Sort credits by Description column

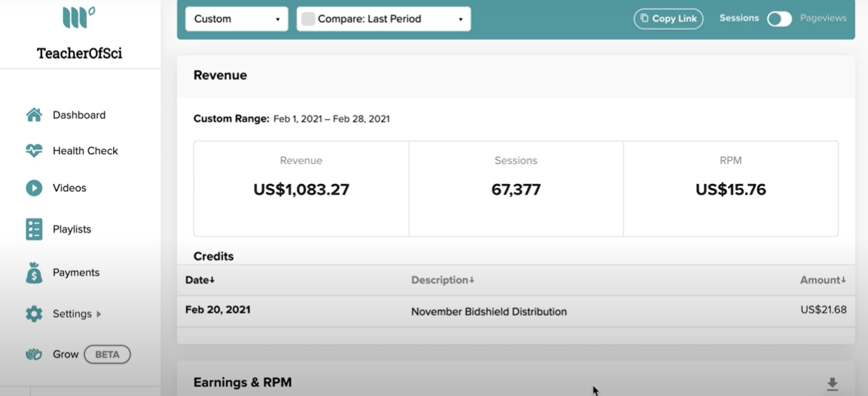click(x=443, y=280)
